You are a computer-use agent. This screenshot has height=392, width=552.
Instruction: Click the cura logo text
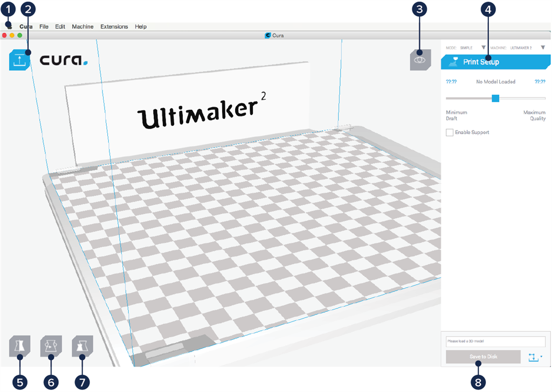[x=64, y=60]
